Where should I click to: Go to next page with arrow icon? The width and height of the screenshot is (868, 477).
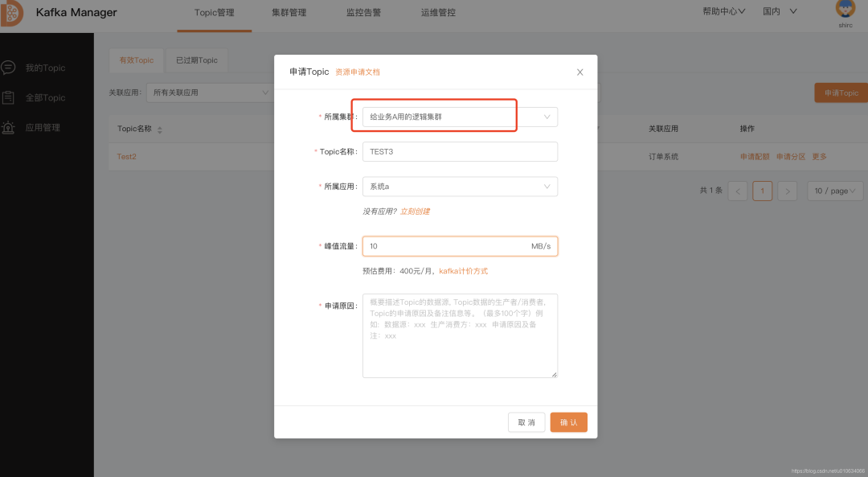point(787,191)
